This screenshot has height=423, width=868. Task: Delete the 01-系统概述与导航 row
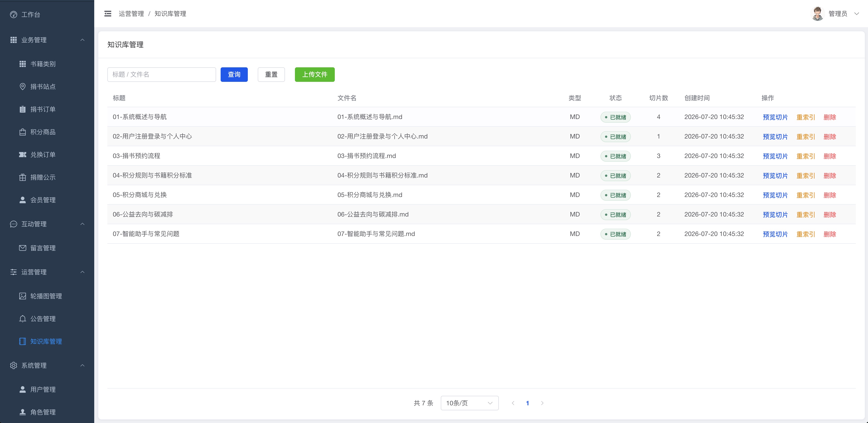pos(830,117)
